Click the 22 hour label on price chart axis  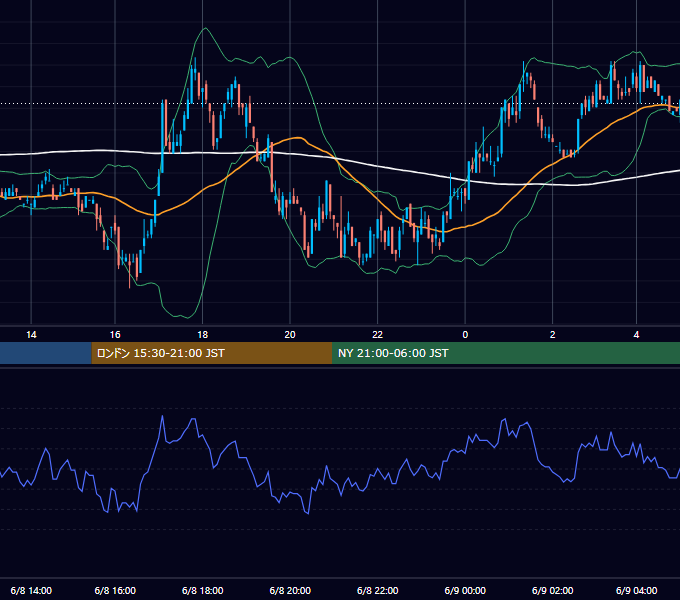(x=377, y=335)
